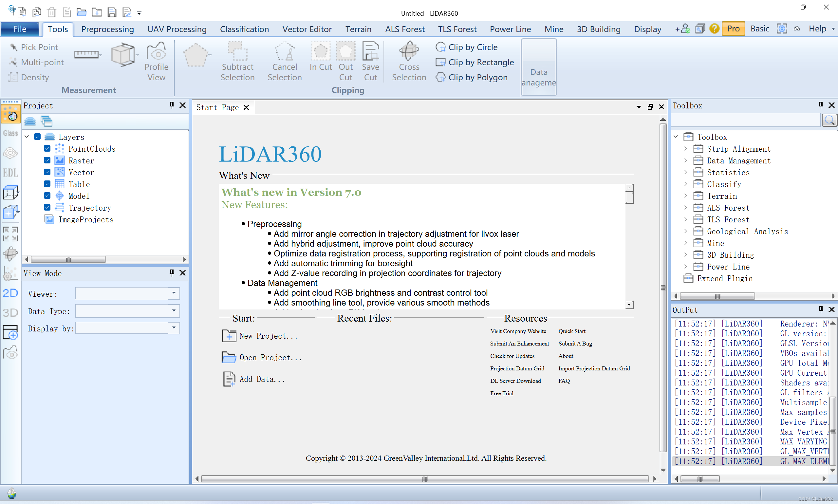The height and width of the screenshot is (504, 838).
Task: Expand the Power Line toolbox group
Action: click(685, 267)
